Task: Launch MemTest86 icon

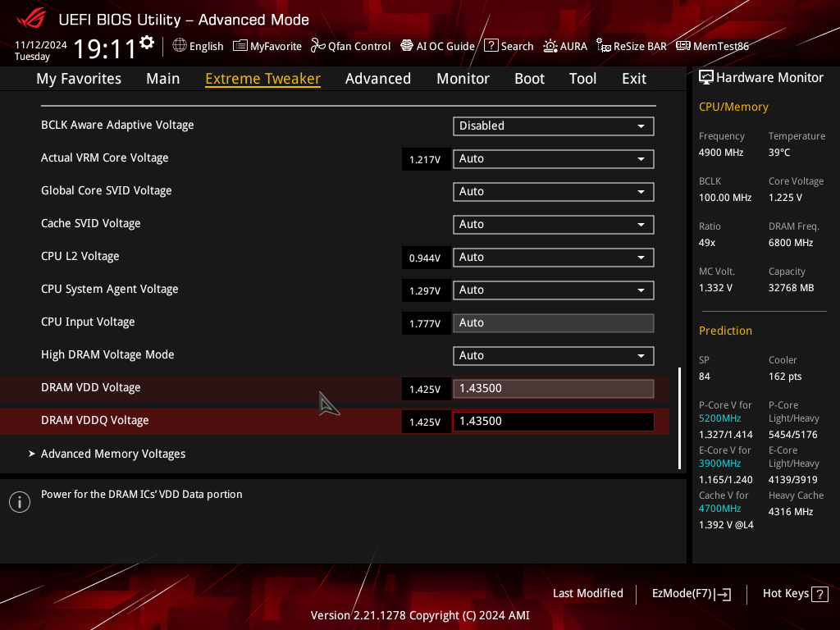Action: [x=683, y=46]
